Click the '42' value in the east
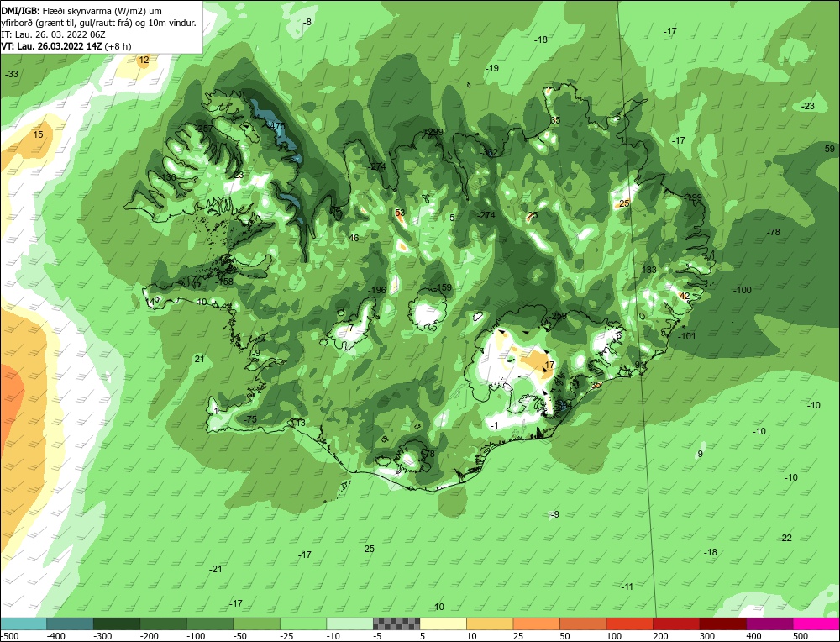 click(684, 296)
